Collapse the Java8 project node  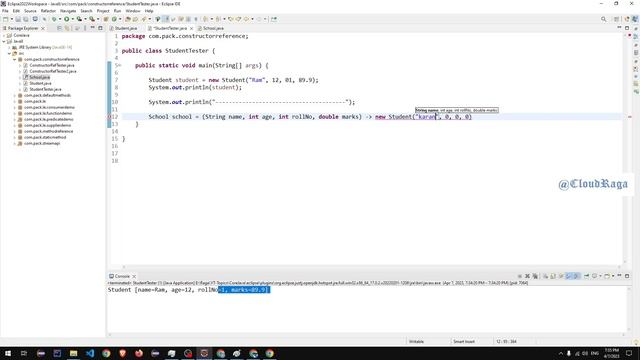pyautogui.click(x=4, y=41)
